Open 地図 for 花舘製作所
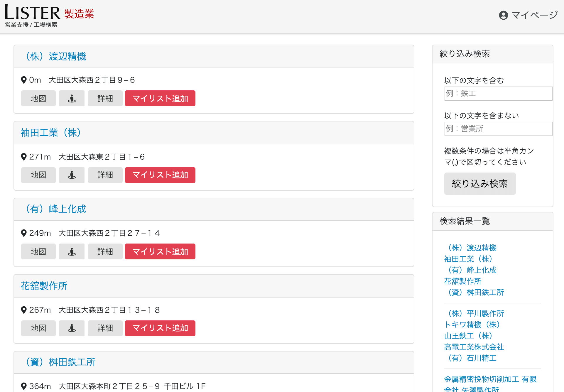Viewport: 564px width, 392px height. (x=38, y=328)
